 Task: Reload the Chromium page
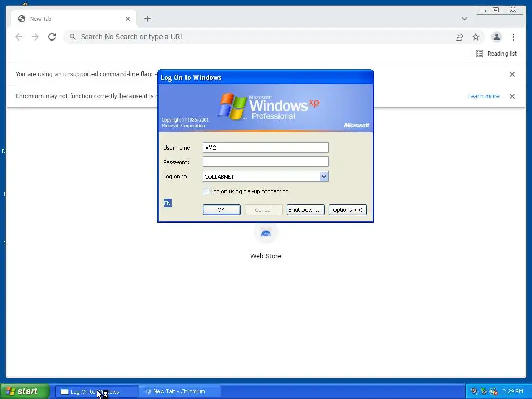52,37
